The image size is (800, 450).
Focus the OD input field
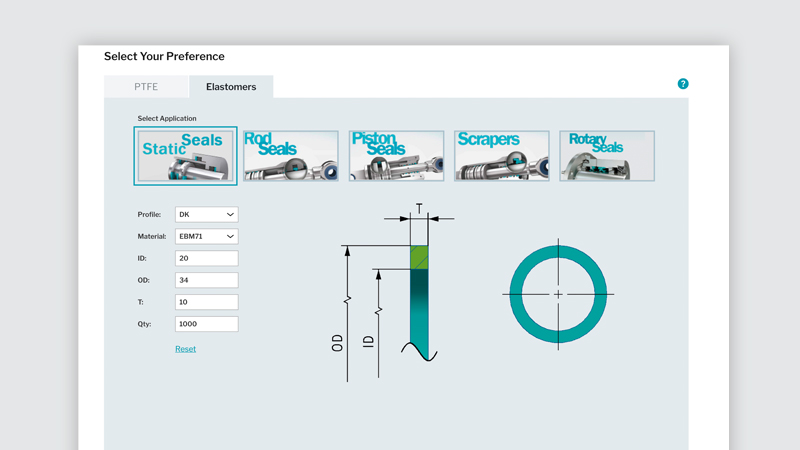206,280
